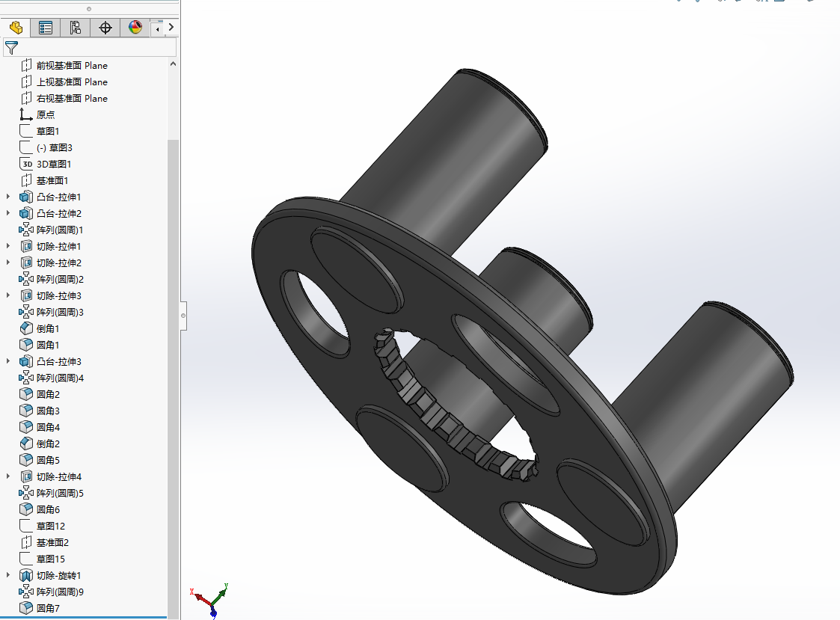This screenshot has width=840, height=620.
Task: Click the 凸台-拉伸3 boss extrude icon
Action: pos(26,362)
